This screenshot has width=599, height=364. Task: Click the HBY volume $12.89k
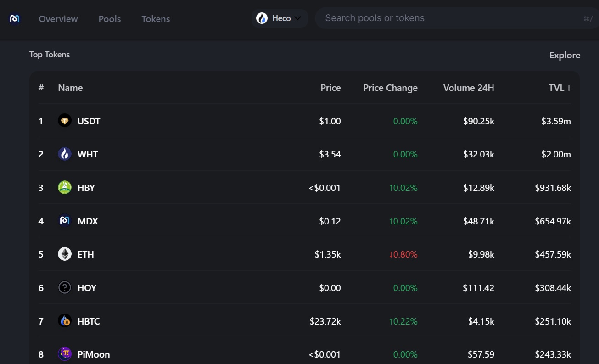point(479,188)
